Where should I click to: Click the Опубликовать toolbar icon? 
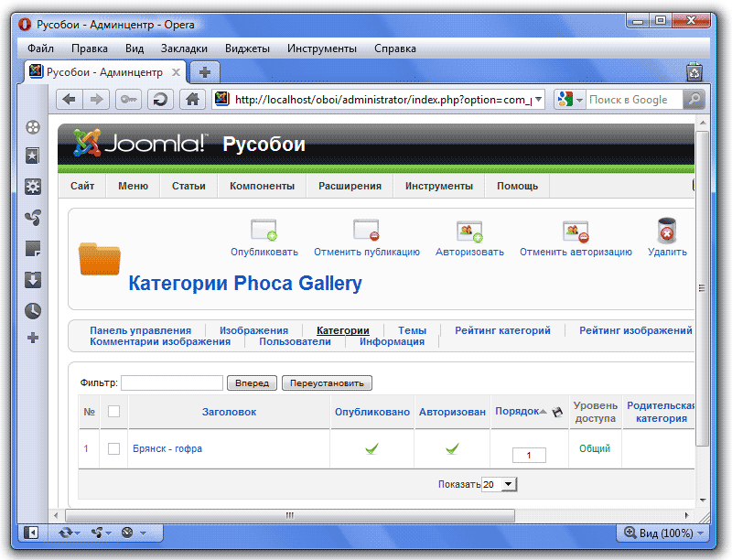click(264, 230)
